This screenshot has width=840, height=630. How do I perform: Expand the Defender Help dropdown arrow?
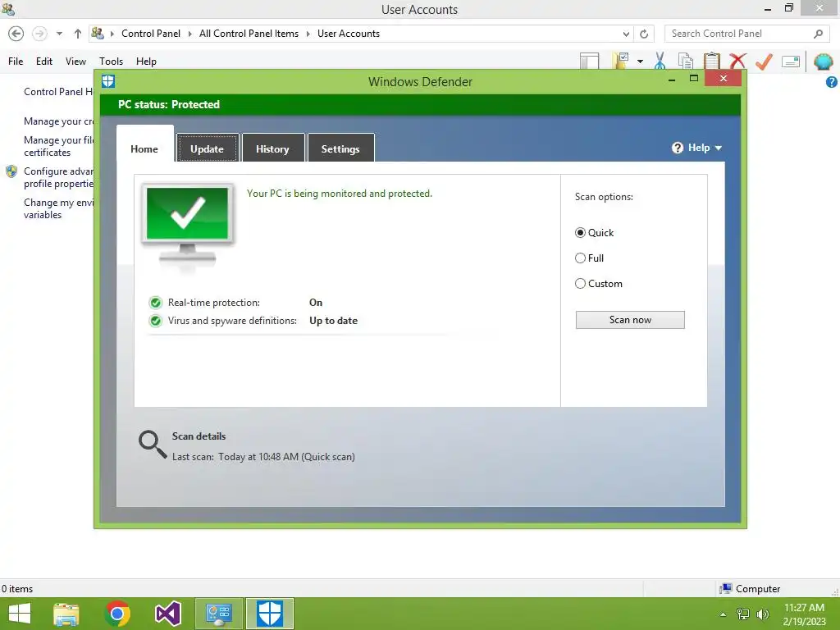(719, 148)
